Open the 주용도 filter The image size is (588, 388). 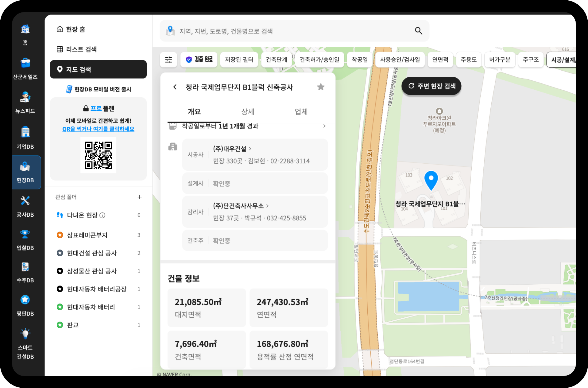(469, 60)
